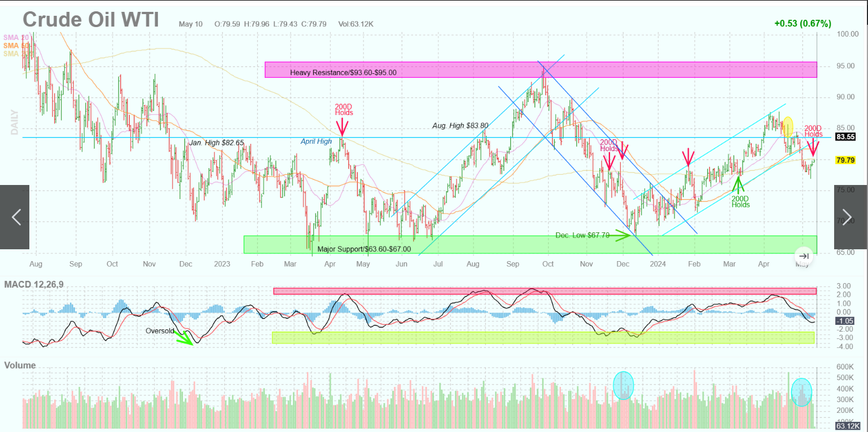Jump to latest bar arrow icon

pos(804,256)
